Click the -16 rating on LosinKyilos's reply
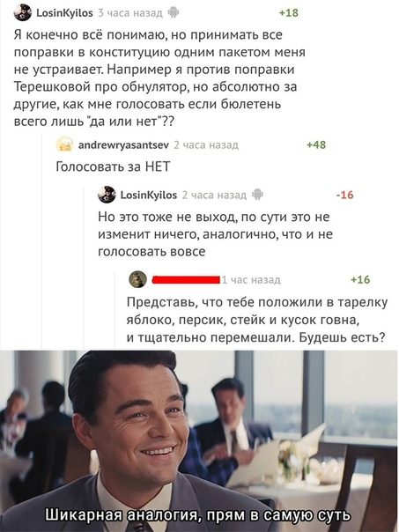 (344, 195)
